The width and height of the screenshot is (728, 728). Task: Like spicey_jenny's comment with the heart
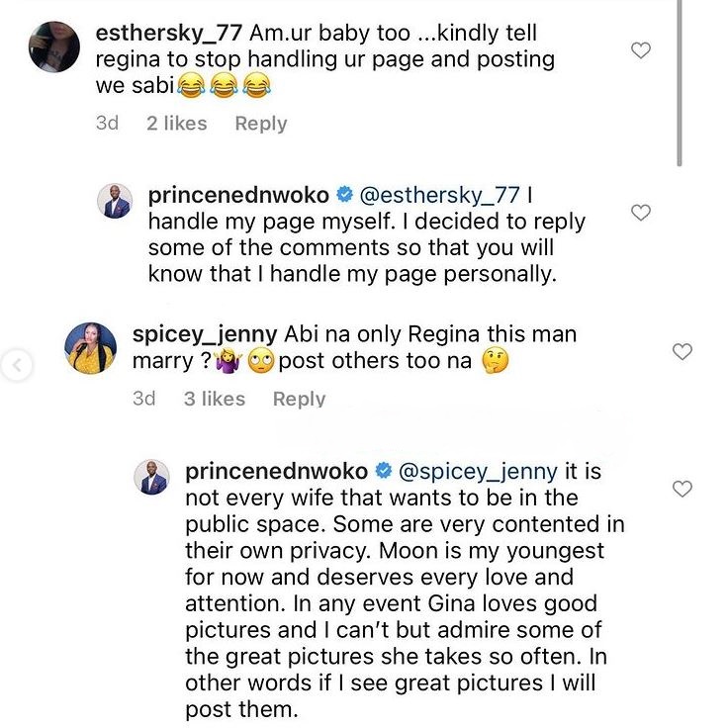click(x=682, y=351)
